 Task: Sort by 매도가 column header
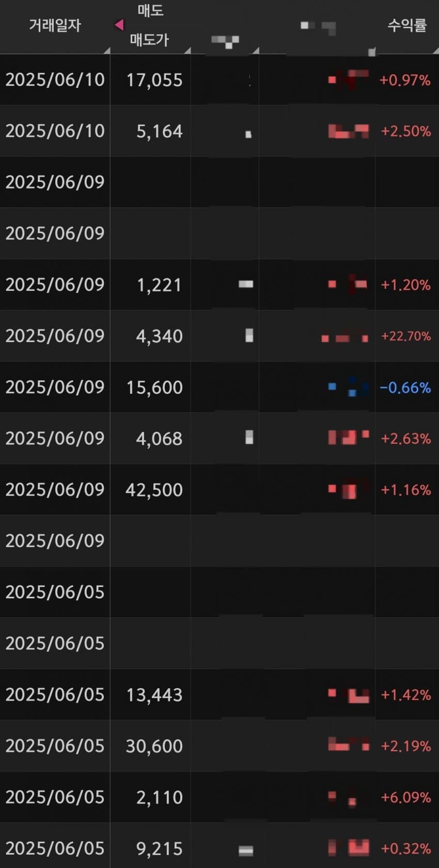pyautogui.click(x=150, y=40)
